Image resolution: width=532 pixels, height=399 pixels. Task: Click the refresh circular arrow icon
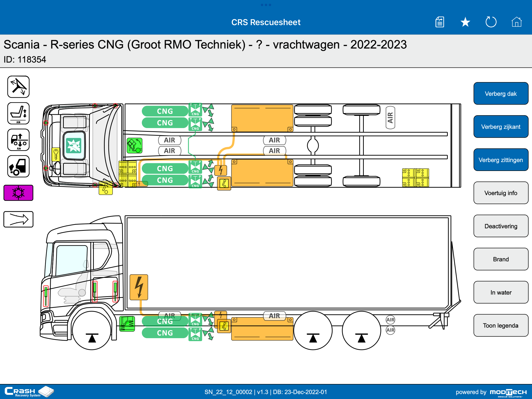(491, 22)
